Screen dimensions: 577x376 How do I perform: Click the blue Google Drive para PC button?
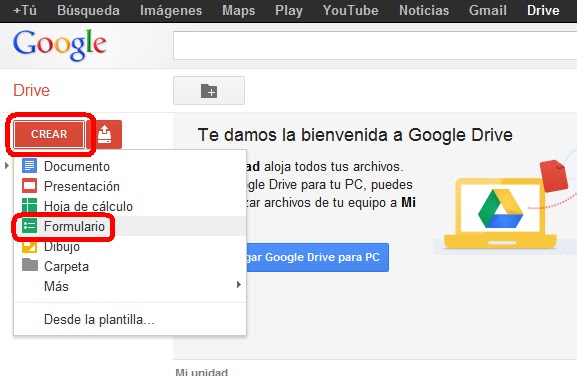click(317, 257)
